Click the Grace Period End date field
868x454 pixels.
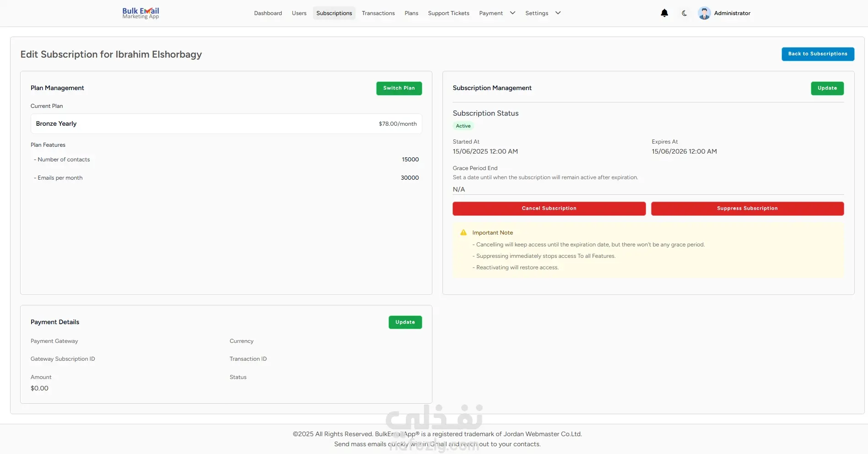648,189
